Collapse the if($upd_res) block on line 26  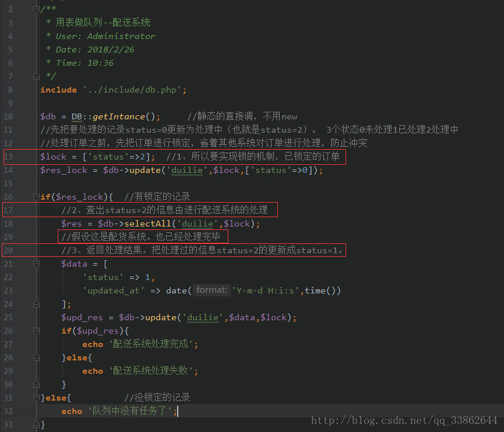tap(36, 331)
